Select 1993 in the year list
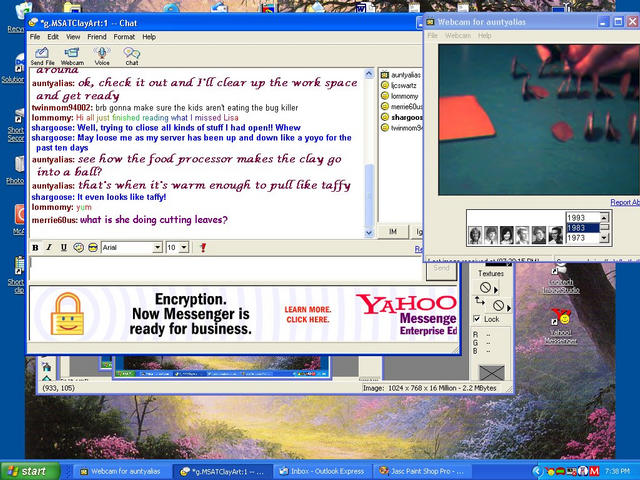 coord(582,218)
